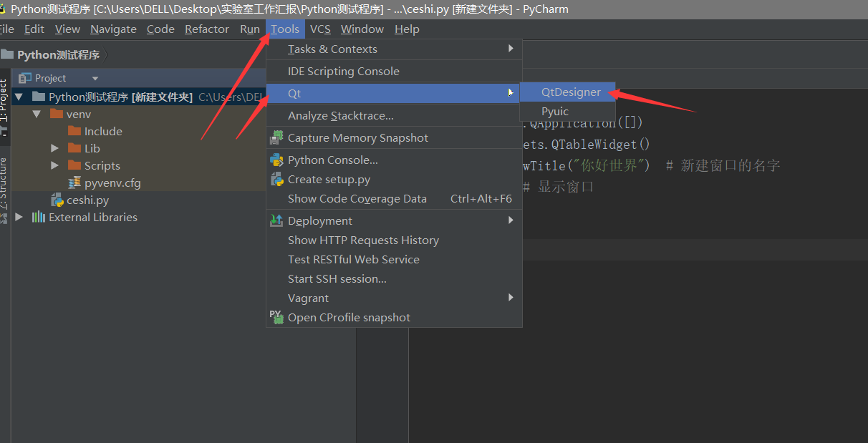Screen dimensions: 868x443
Task: Open the Vagrant submenu
Action: pyautogui.click(x=394, y=298)
